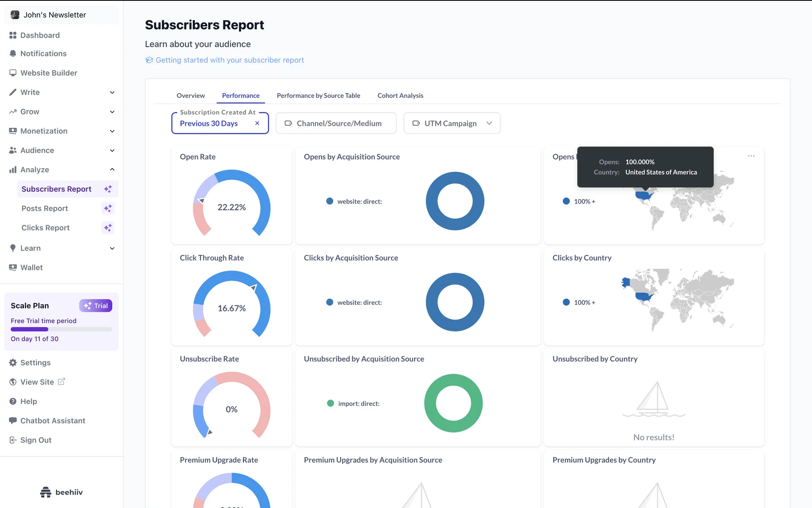This screenshot has height=508, width=812.
Task: Click the Settings gear icon
Action: coord(13,363)
